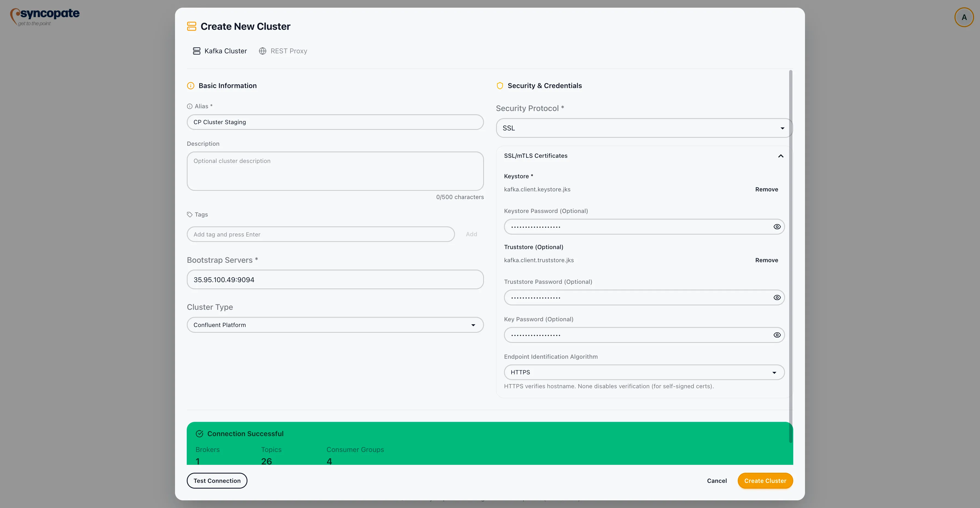Toggle Key Password visibility
Screen dimensions: 980x508
tap(777, 335)
